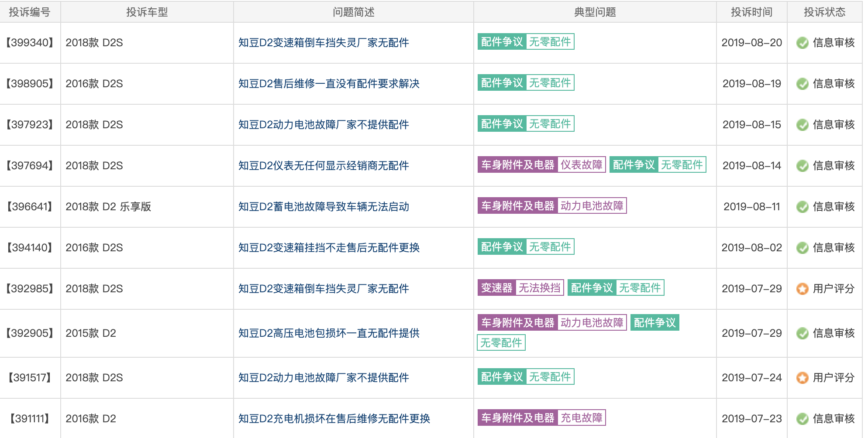Click the 典型问题 column header
Image resolution: width=868 pixels, height=438 pixels.
tap(595, 12)
